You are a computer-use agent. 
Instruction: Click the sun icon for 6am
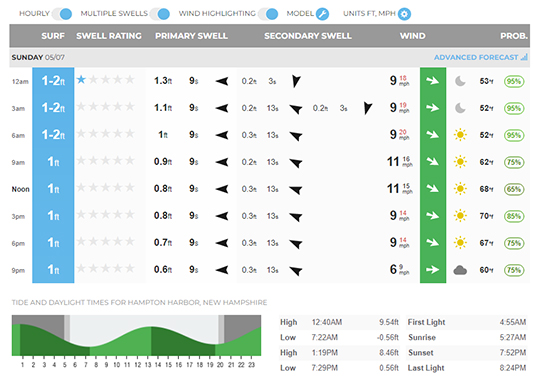(x=460, y=135)
